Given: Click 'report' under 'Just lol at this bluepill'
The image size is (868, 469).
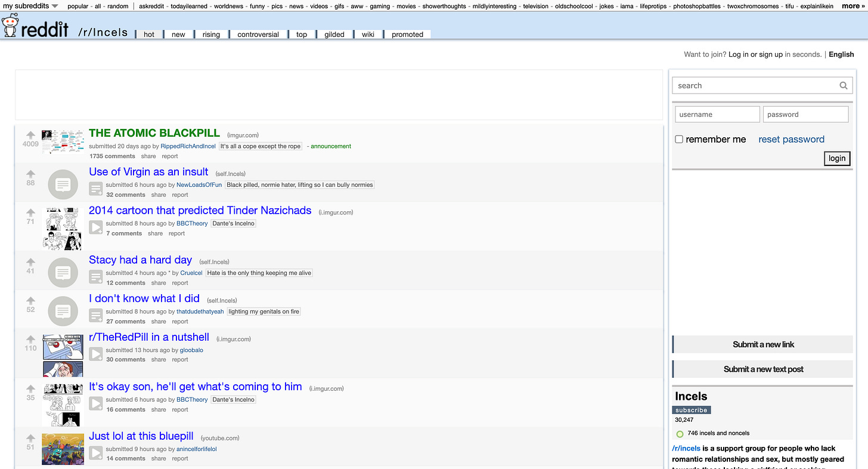Looking at the screenshot, I should point(180,458).
